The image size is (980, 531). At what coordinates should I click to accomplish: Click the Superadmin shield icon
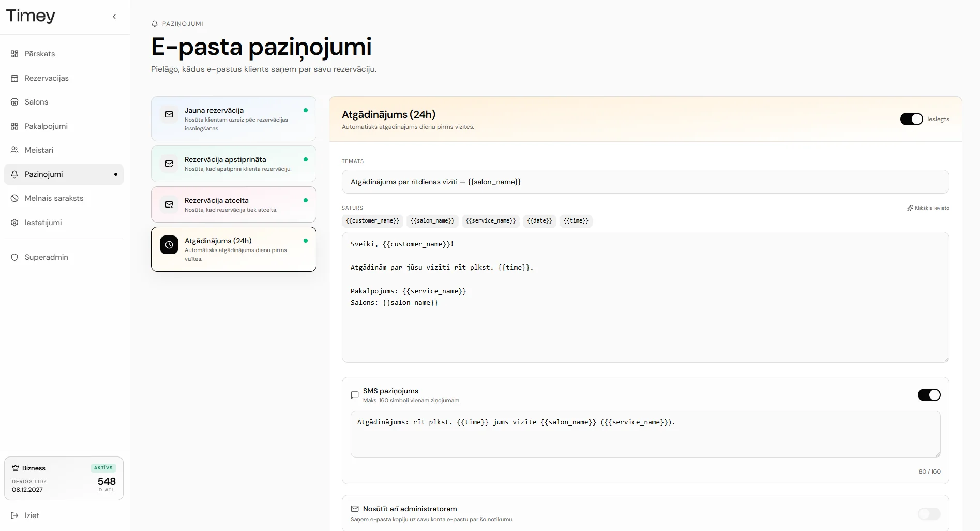(14, 257)
